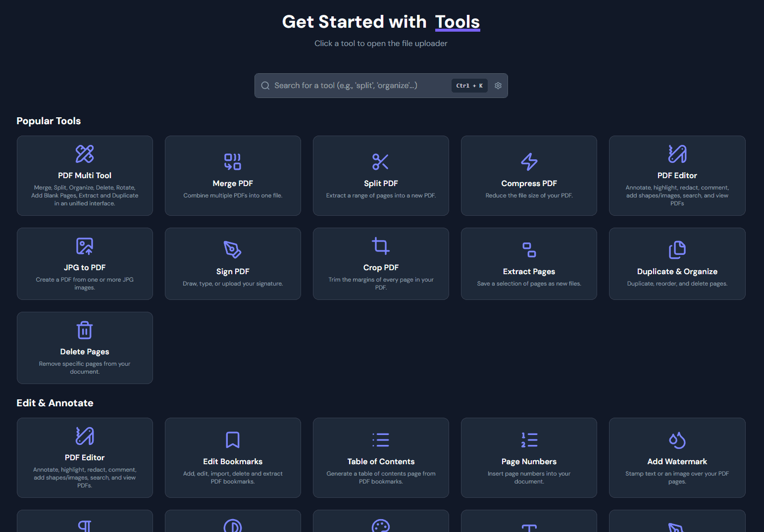
Task: Click the crop icon on Crop PDF
Action: (381, 246)
